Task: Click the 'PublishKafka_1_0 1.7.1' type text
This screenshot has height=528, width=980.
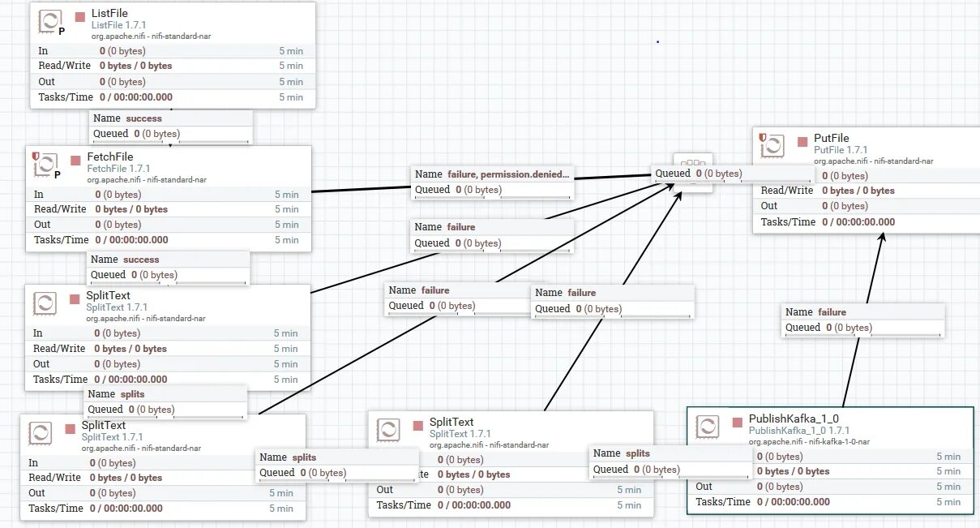Action: 799,431
